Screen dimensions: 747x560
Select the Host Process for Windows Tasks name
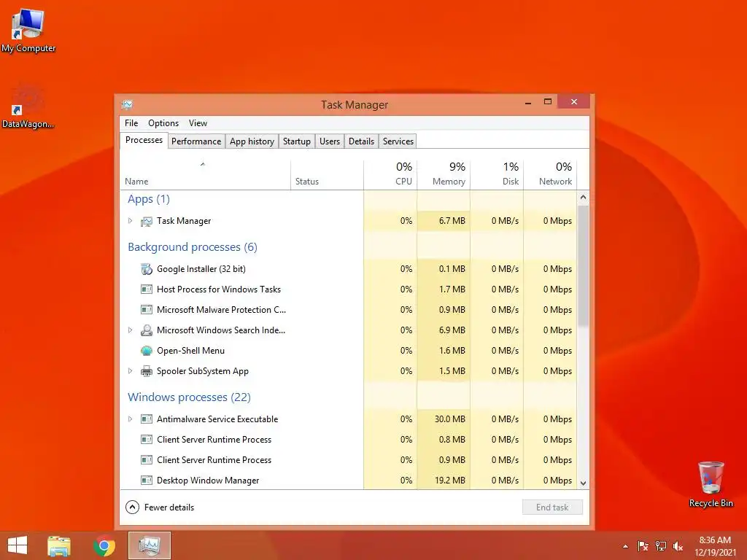pos(219,289)
